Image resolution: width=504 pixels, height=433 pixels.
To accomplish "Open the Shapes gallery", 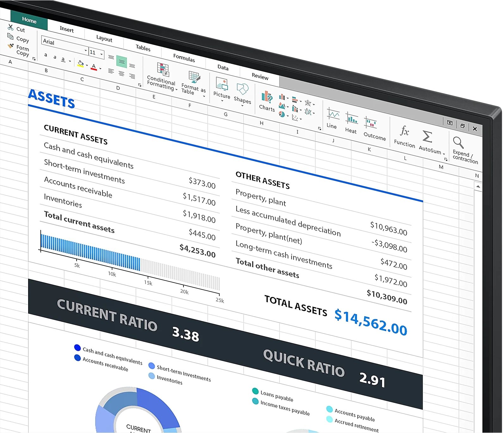I will click(x=242, y=95).
